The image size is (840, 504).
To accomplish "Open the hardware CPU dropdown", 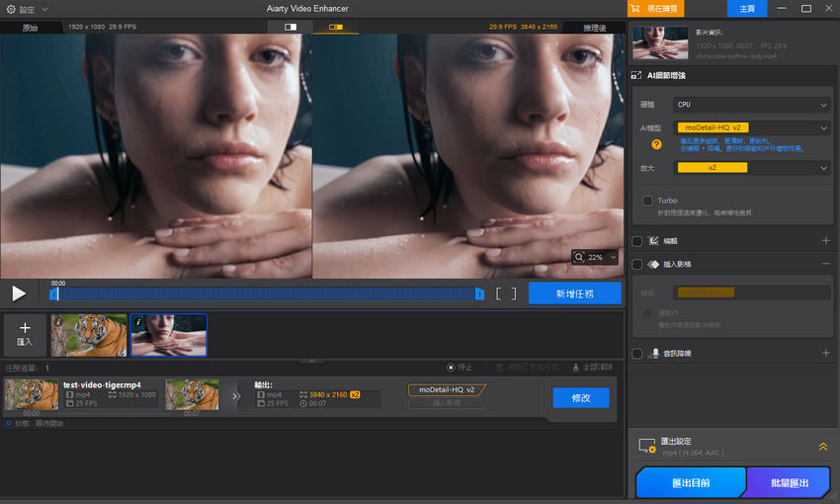I will [751, 105].
